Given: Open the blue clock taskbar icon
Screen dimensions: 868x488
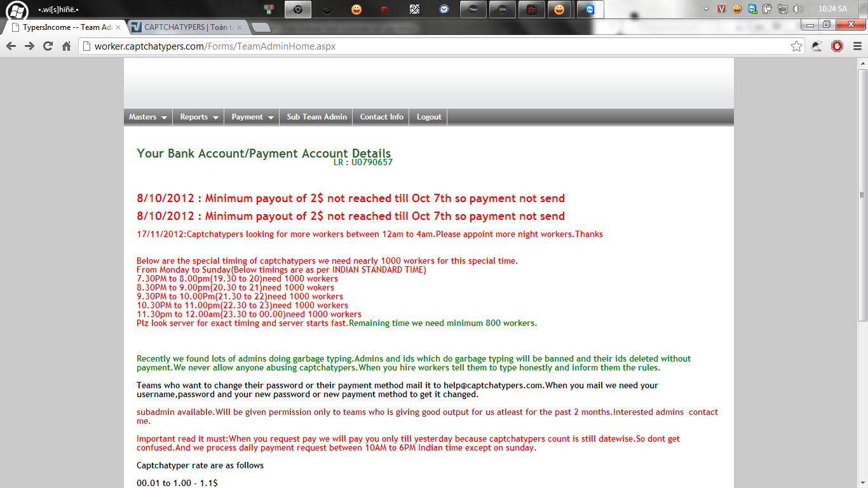Looking at the screenshot, I should [x=444, y=10].
